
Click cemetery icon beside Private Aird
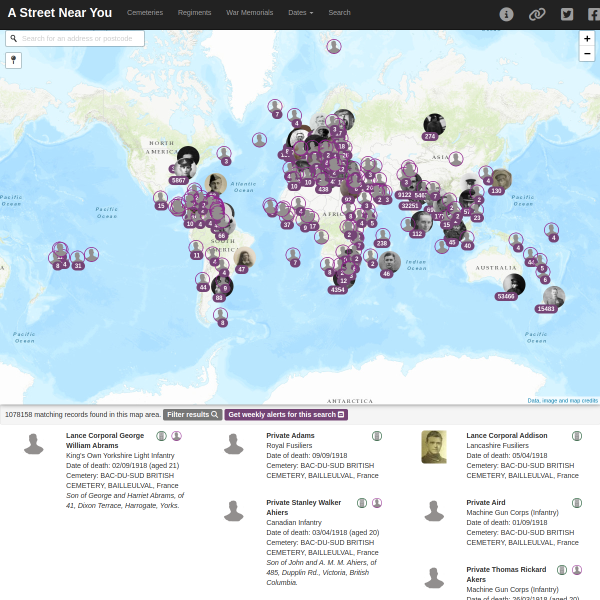577,503
